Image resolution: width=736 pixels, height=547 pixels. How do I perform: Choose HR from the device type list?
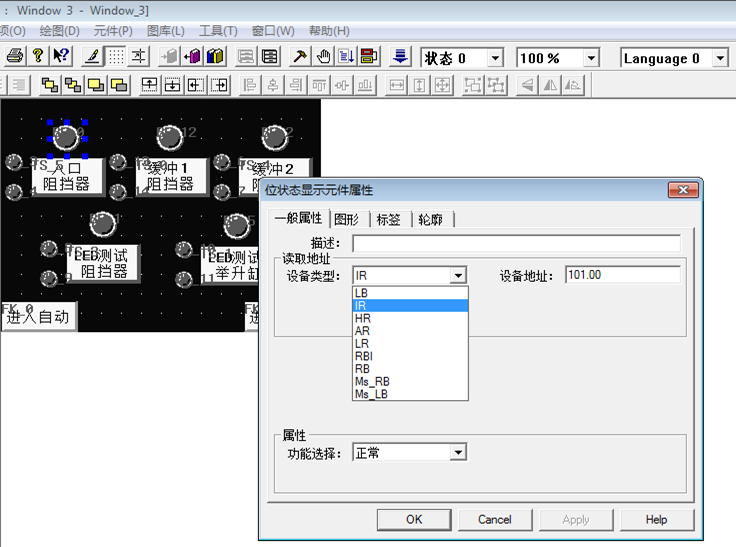coord(363,318)
